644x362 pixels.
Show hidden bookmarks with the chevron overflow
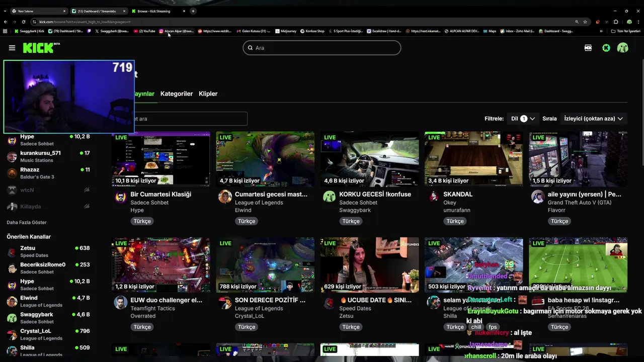[601, 31]
